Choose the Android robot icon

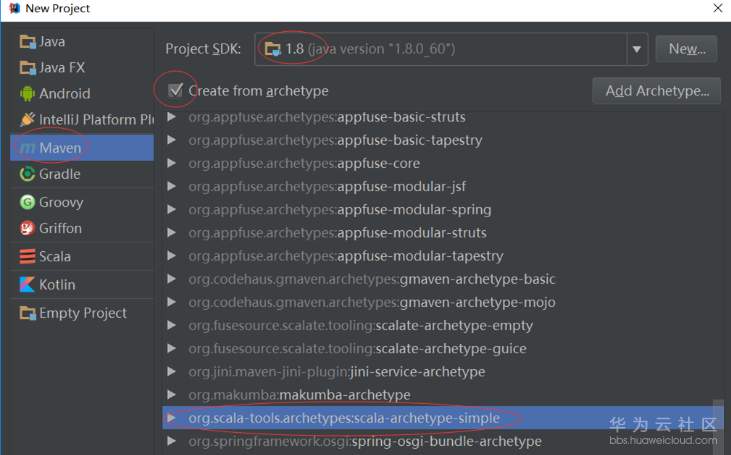coord(27,94)
